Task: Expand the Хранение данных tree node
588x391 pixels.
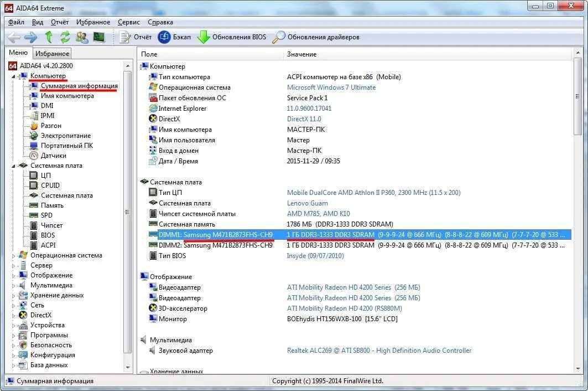Action: tap(13, 296)
